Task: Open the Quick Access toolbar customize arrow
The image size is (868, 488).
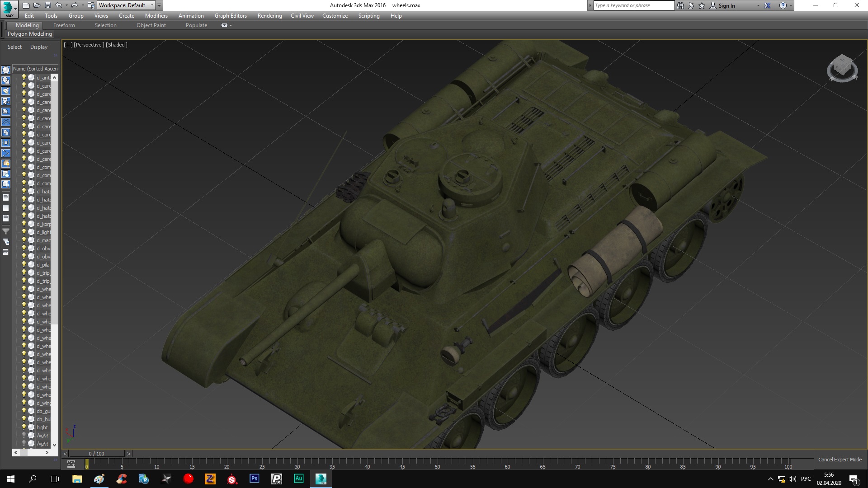Action: [159, 5]
